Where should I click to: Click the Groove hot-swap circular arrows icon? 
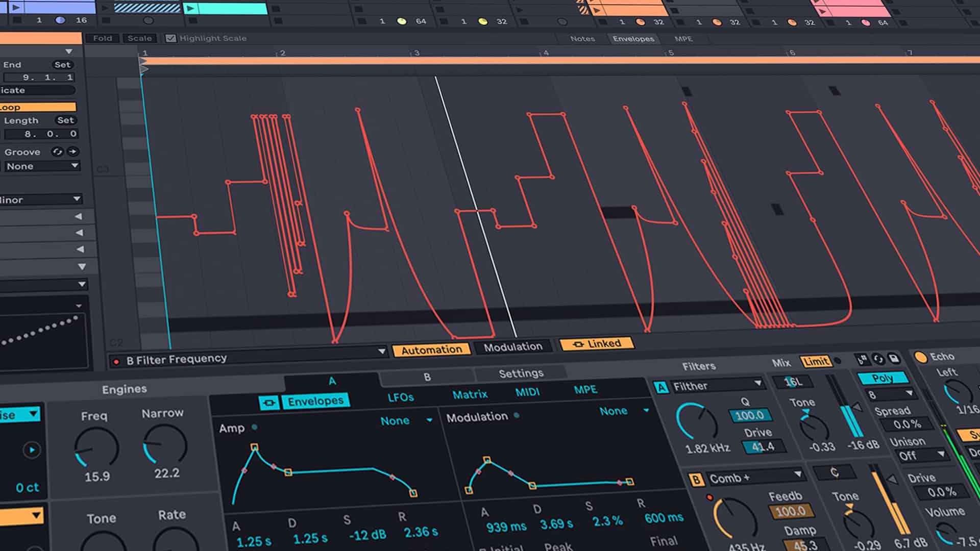point(57,152)
